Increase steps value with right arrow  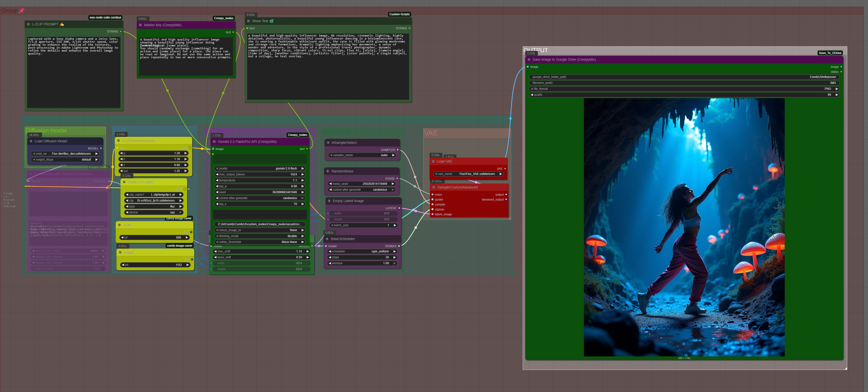[394, 257]
